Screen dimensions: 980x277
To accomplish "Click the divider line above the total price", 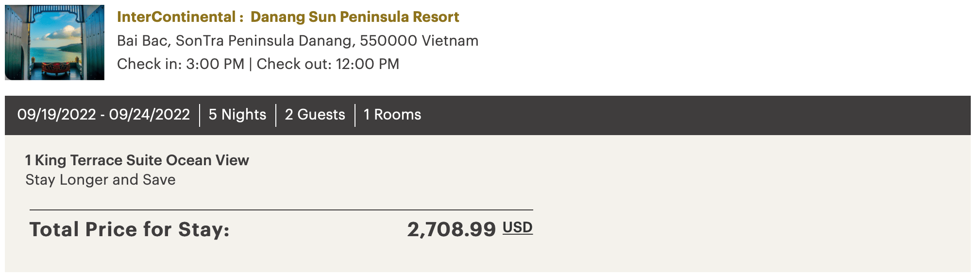I will click(281, 210).
